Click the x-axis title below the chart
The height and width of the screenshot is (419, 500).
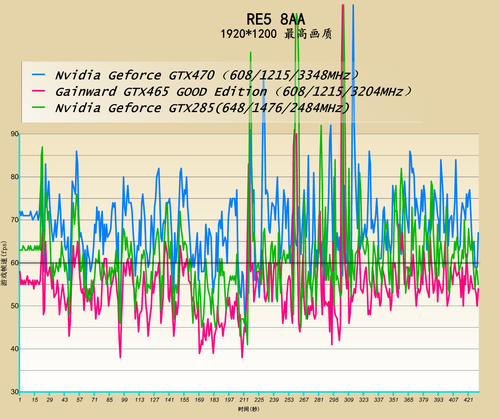tap(249, 409)
